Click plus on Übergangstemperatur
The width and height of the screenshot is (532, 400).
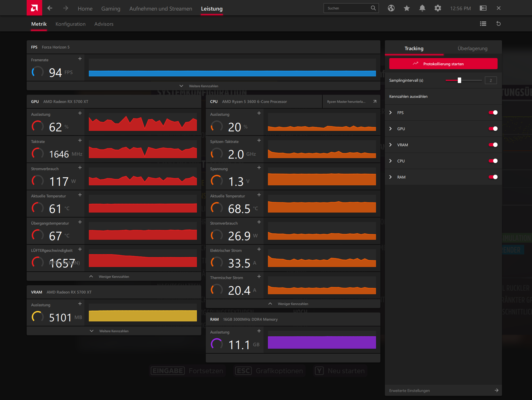click(x=80, y=222)
